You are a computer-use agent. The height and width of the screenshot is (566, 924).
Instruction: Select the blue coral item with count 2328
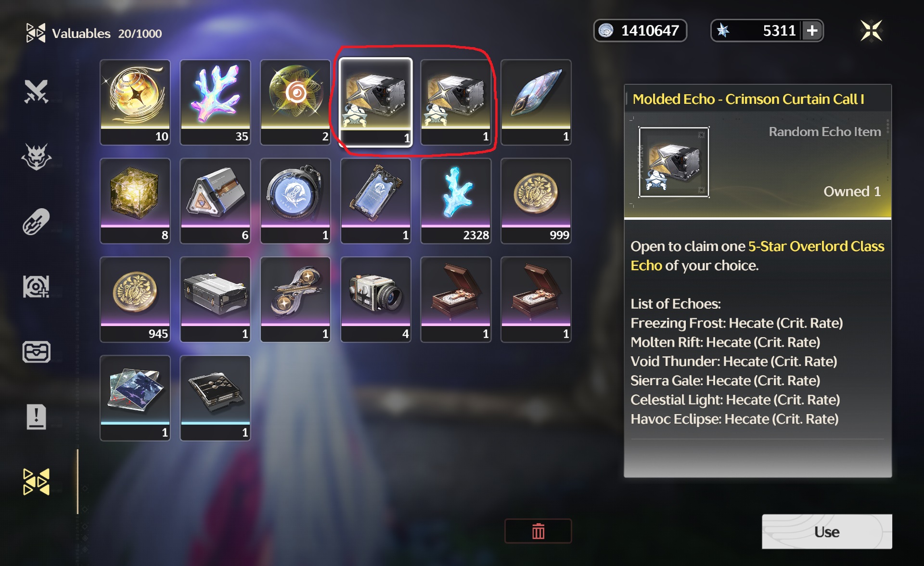pyautogui.click(x=456, y=201)
